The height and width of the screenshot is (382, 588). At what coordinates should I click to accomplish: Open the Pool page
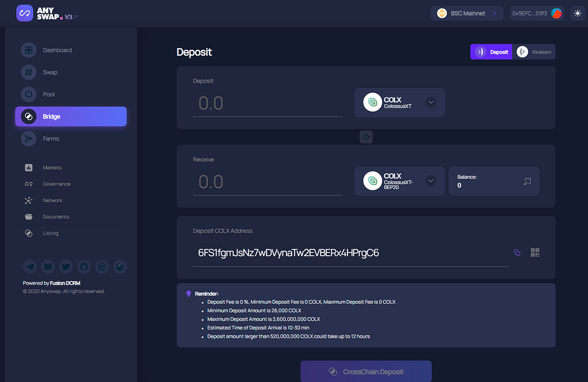[x=71, y=95]
